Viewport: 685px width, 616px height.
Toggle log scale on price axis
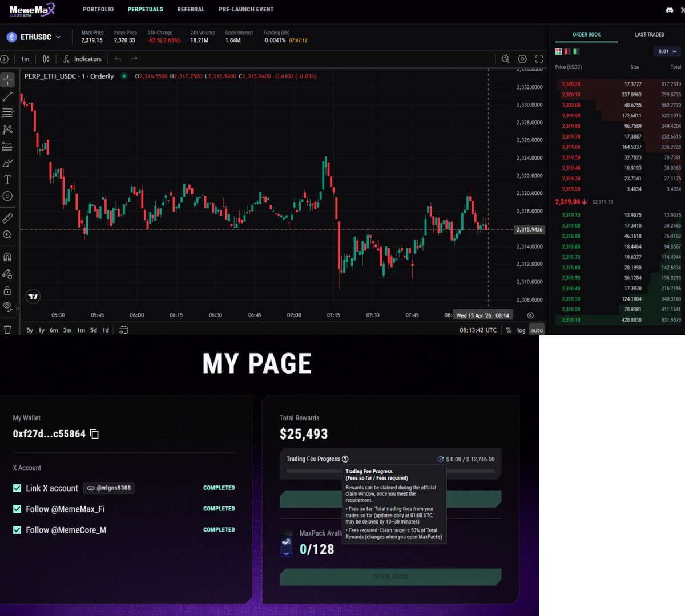pos(521,330)
